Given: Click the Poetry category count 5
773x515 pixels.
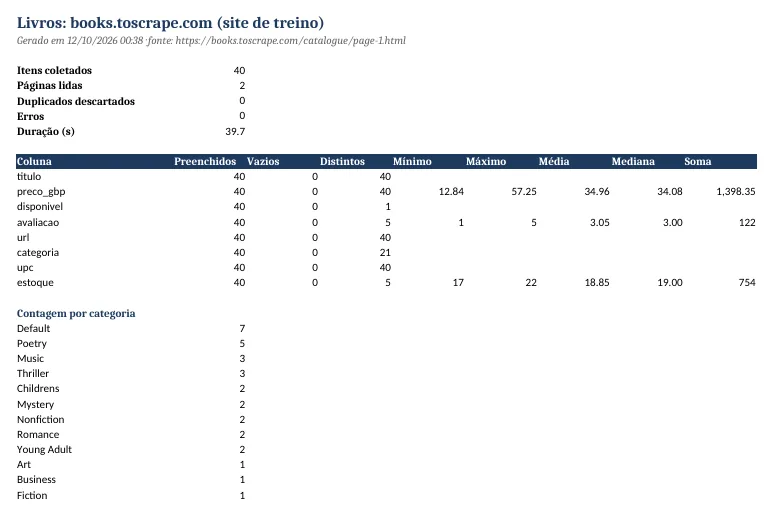Looking at the screenshot, I should 242,343.
